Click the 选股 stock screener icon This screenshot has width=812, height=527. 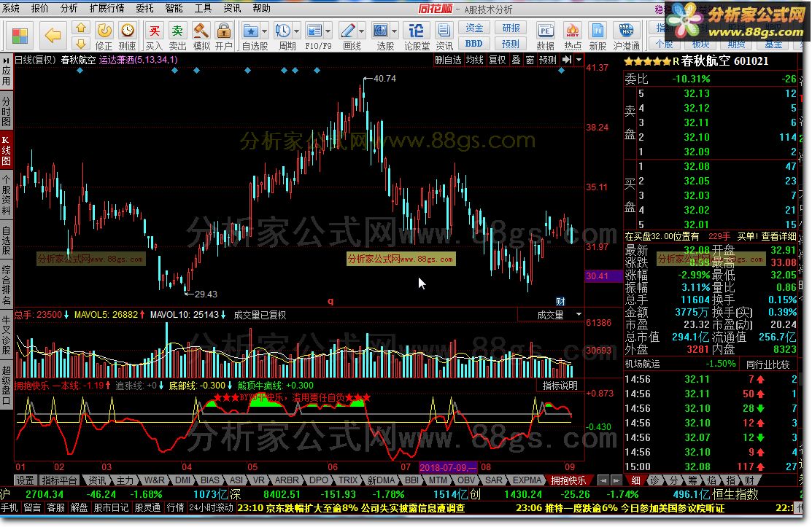[381, 31]
